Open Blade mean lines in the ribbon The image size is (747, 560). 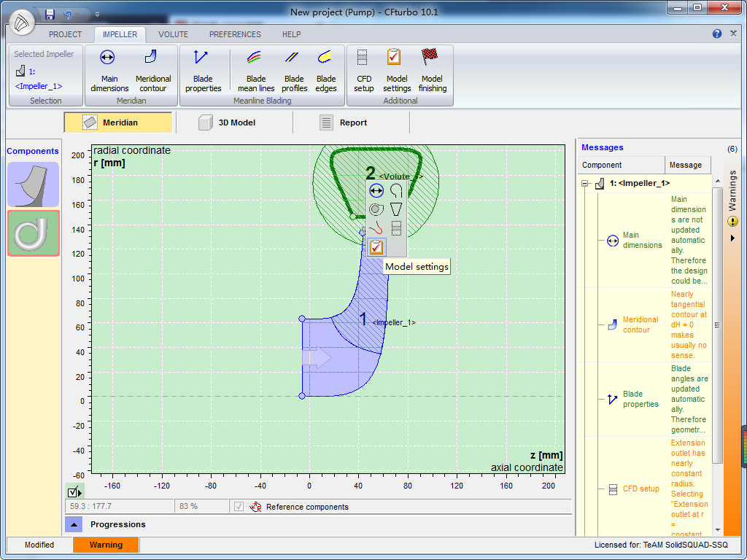click(x=256, y=71)
